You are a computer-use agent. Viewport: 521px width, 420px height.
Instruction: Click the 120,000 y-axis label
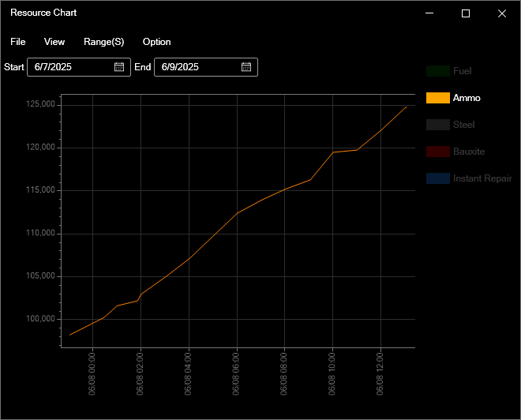point(41,147)
